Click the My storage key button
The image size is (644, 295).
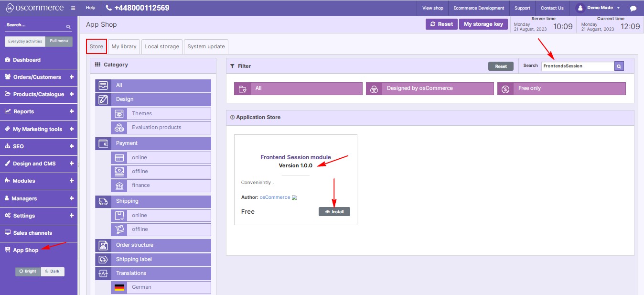click(x=483, y=24)
